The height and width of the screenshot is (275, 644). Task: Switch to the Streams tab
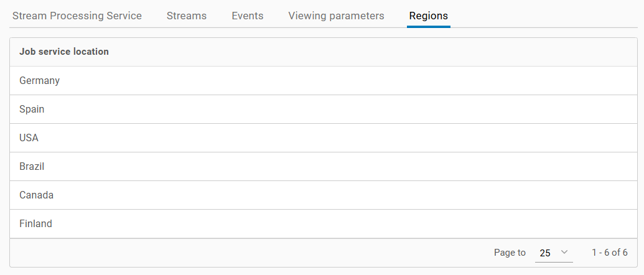187,16
